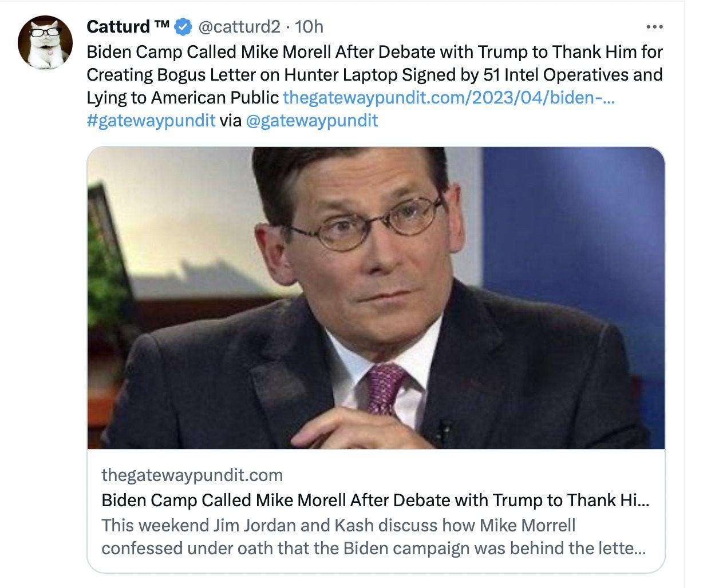The width and height of the screenshot is (711, 588).
Task: Open the @catturd2 handle profile
Action: [x=239, y=26]
